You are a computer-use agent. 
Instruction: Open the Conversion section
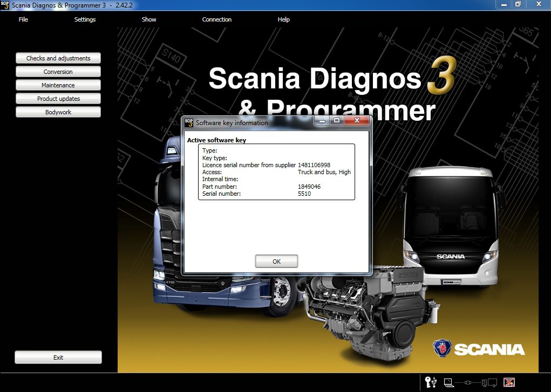click(58, 71)
